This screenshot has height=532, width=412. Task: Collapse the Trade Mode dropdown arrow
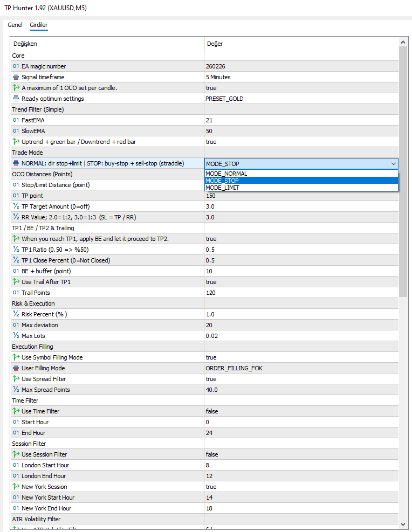pyautogui.click(x=393, y=163)
